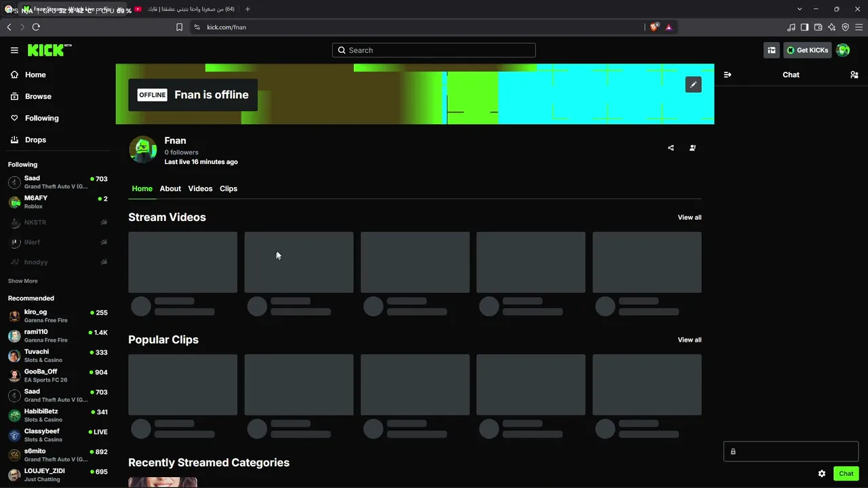Go back in the browser
The height and width of the screenshot is (488, 868).
pos(9,27)
